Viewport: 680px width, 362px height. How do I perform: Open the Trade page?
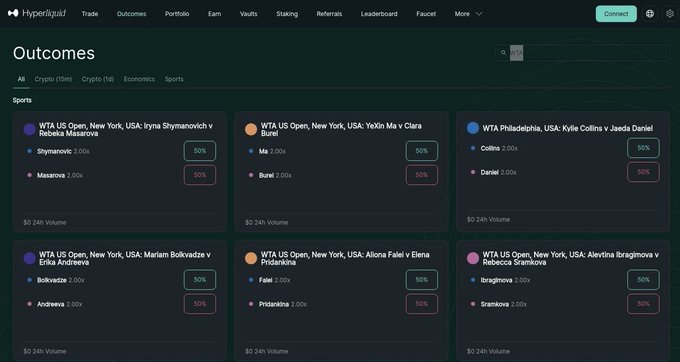[x=90, y=14]
